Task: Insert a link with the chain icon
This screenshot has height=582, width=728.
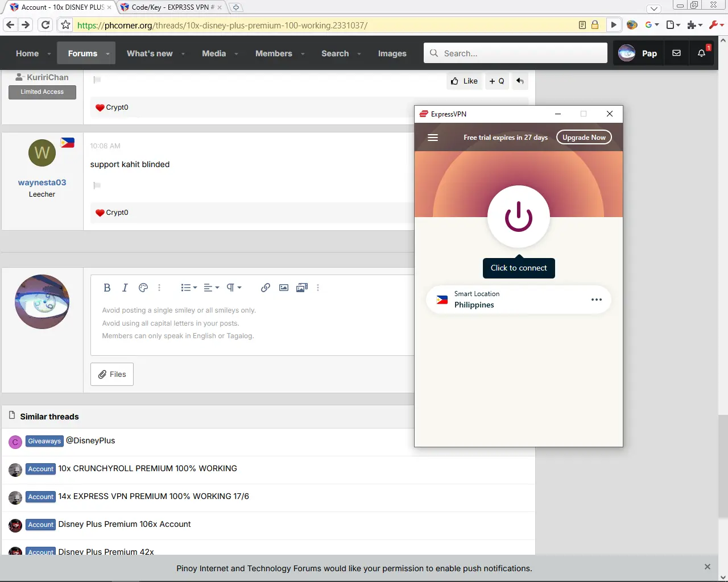Action: (266, 288)
